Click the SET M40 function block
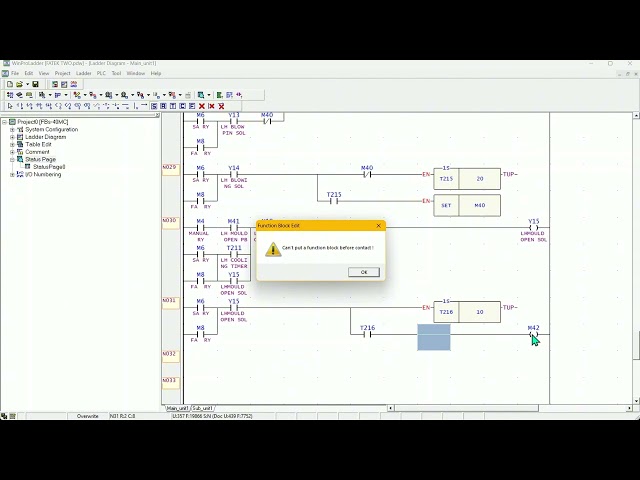Screen dimensions: 640x480 (467, 205)
